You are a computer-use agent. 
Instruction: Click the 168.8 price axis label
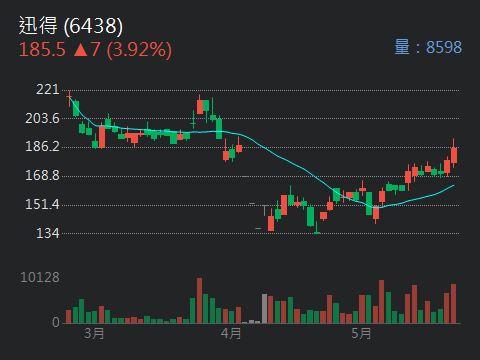click(x=42, y=175)
